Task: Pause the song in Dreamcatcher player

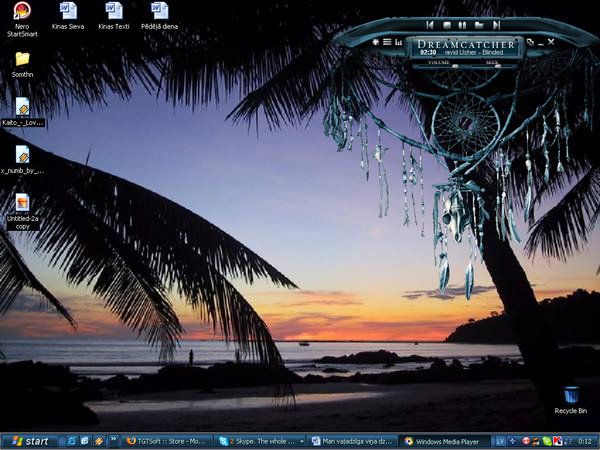Action: pyautogui.click(x=462, y=25)
